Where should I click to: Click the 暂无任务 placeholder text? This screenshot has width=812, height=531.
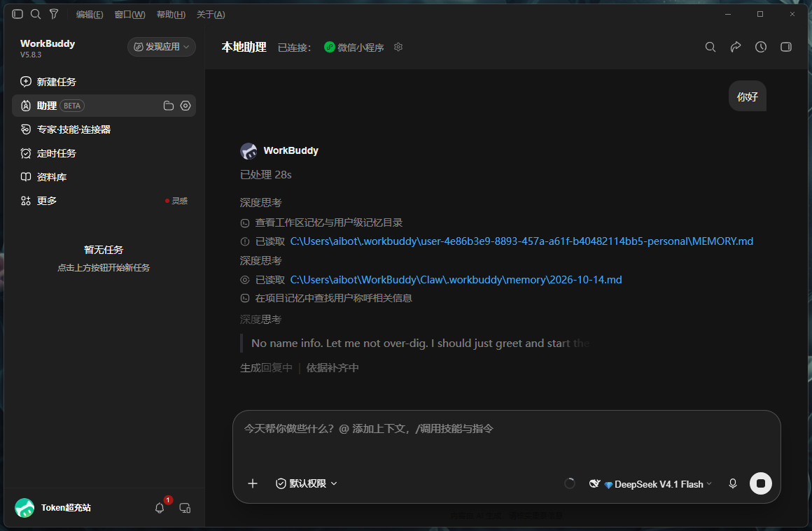point(104,250)
